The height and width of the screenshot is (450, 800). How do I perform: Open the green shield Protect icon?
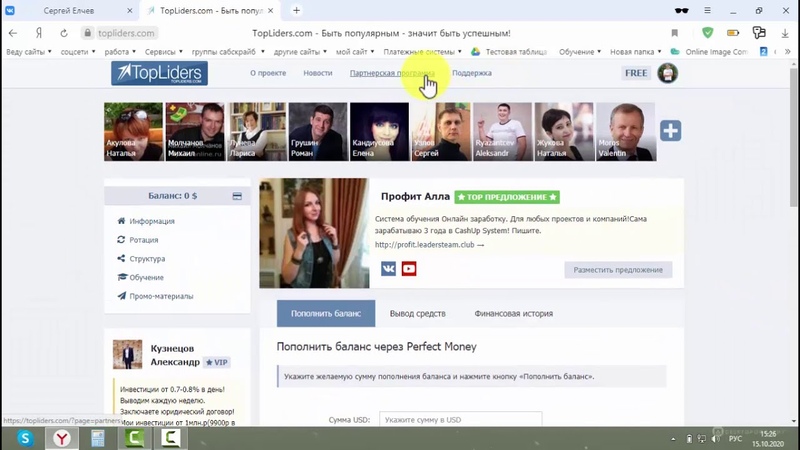(707, 33)
